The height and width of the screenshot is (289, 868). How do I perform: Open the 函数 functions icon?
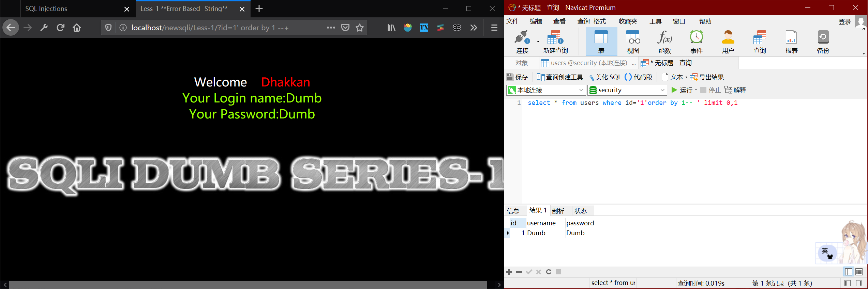point(664,42)
